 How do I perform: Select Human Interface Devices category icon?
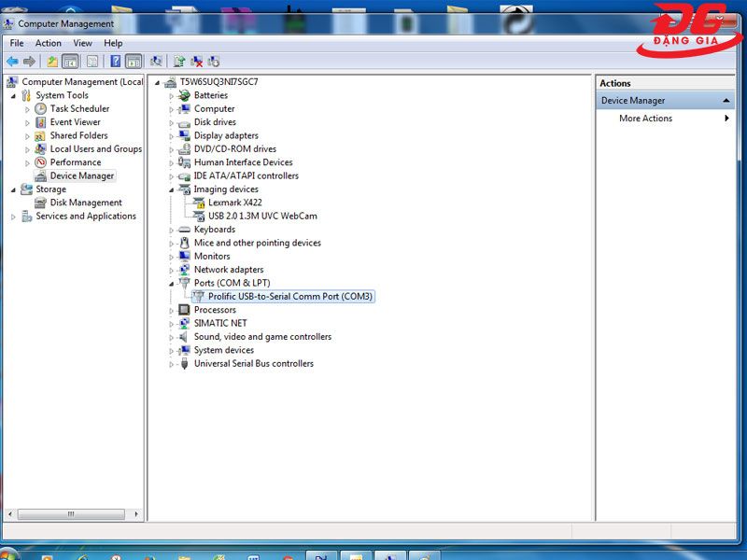184,162
